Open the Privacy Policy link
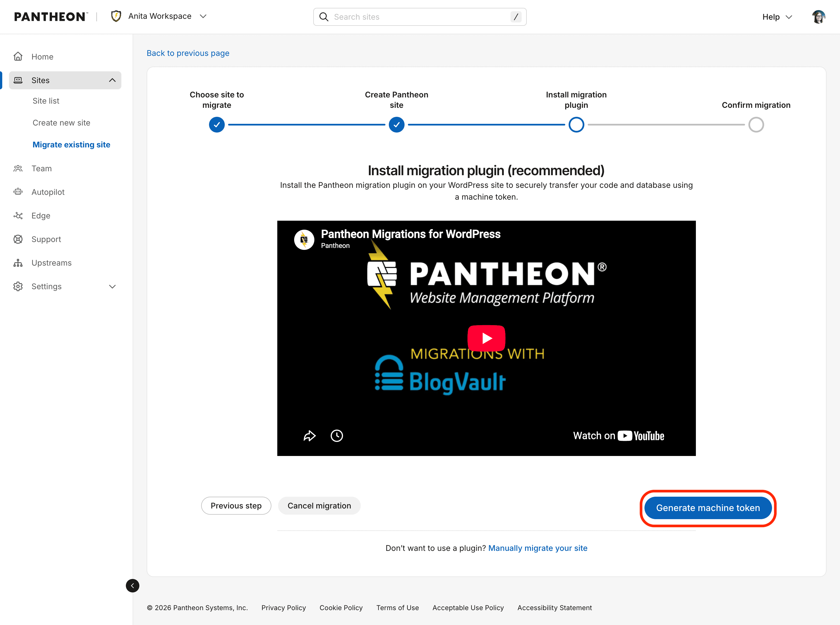Viewport: 840px width, 625px height. tap(283, 608)
